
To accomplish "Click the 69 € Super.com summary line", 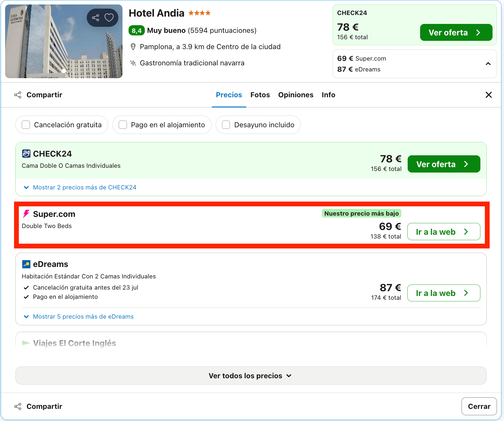I will 361,58.
